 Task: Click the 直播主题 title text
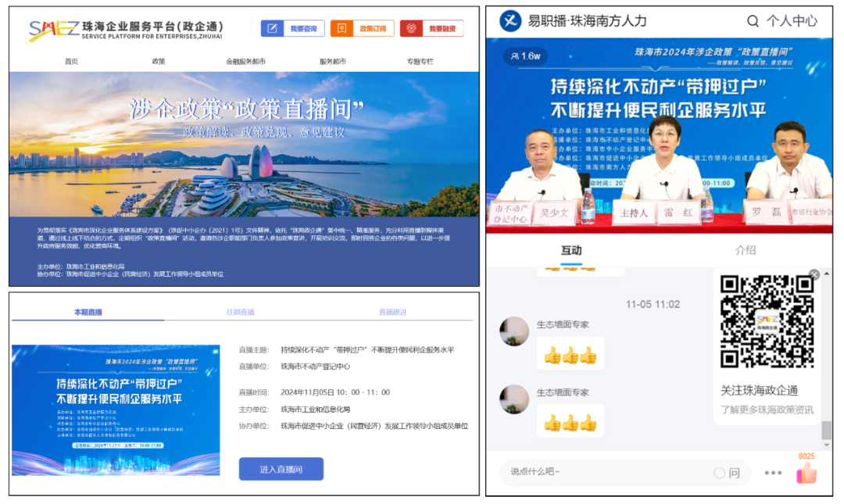367,350
